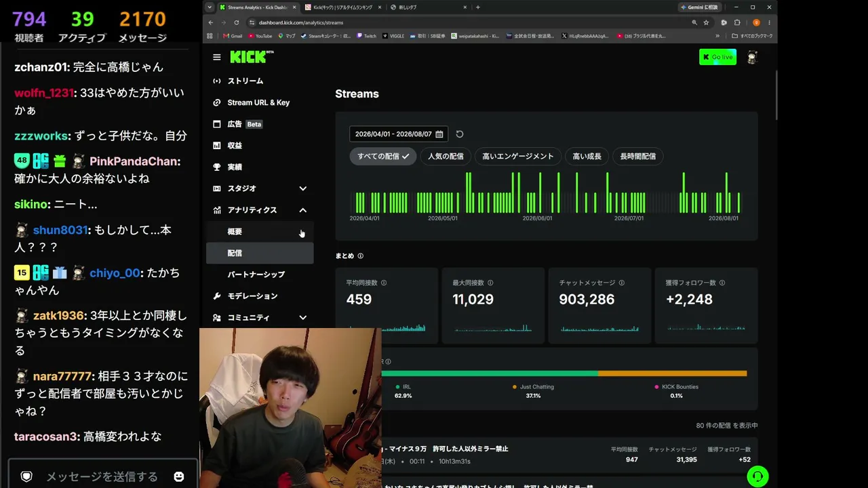Click the 収益 sidebar icon
Image resolution: width=868 pixels, height=488 pixels.
[216, 146]
